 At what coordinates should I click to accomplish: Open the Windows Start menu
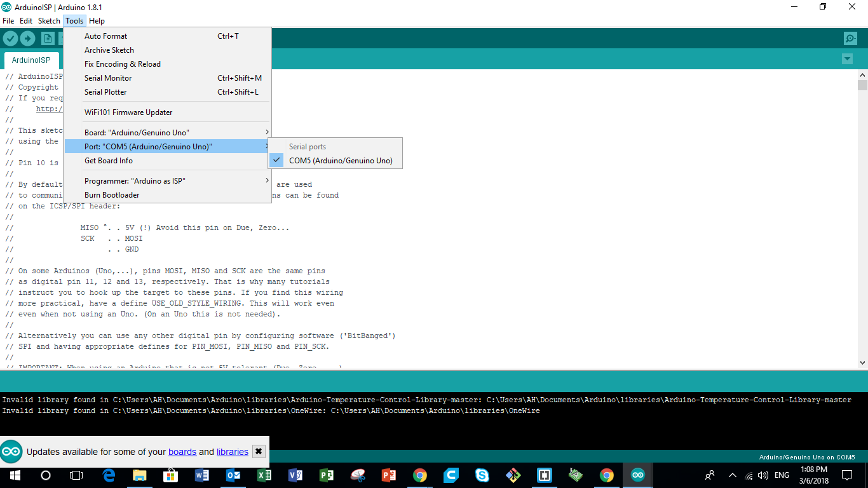15,475
